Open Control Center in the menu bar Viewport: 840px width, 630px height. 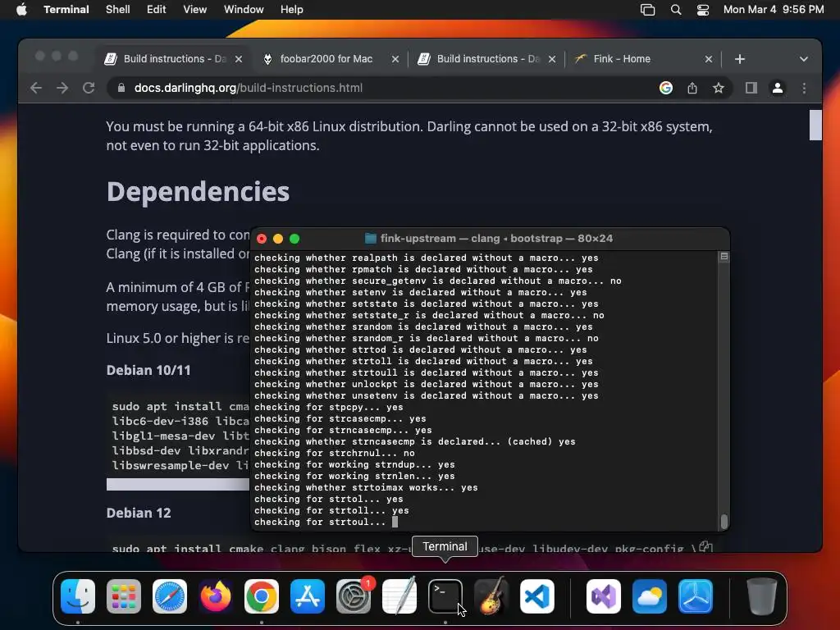pos(703,10)
